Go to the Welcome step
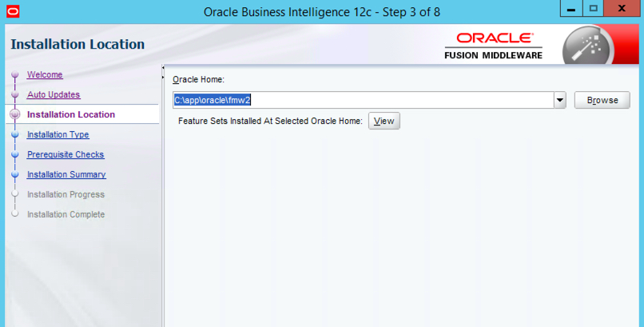644x327 pixels. click(45, 75)
